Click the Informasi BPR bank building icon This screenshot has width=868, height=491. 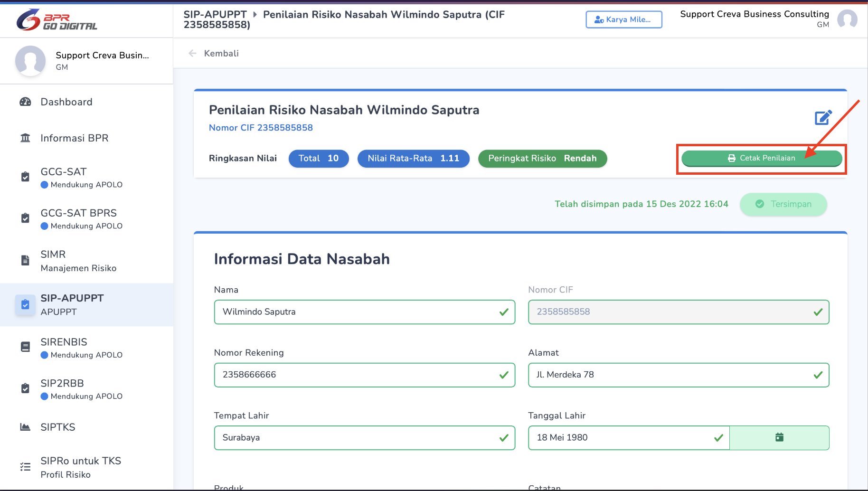(25, 138)
